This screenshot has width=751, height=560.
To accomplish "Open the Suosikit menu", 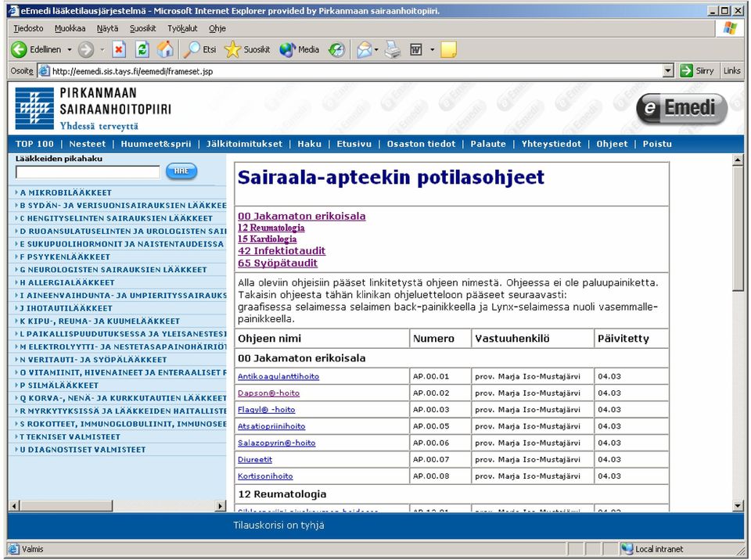I will tap(142, 28).
